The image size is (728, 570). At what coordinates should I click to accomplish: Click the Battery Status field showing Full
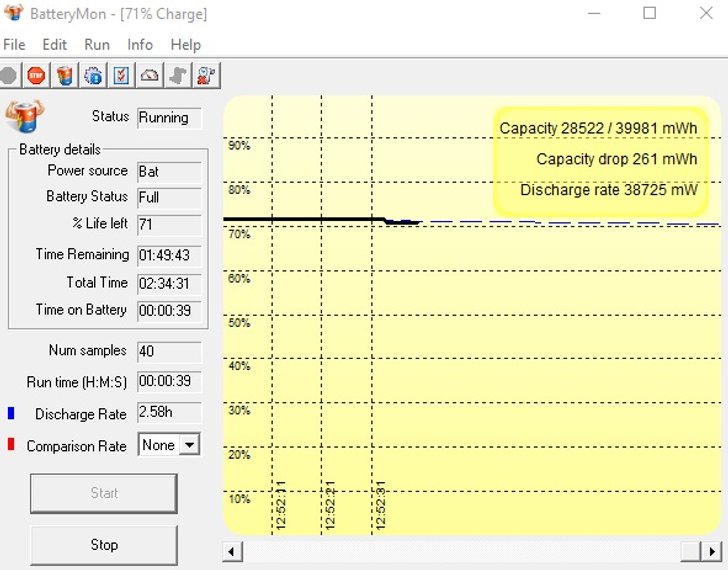pyautogui.click(x=169, y=198)
